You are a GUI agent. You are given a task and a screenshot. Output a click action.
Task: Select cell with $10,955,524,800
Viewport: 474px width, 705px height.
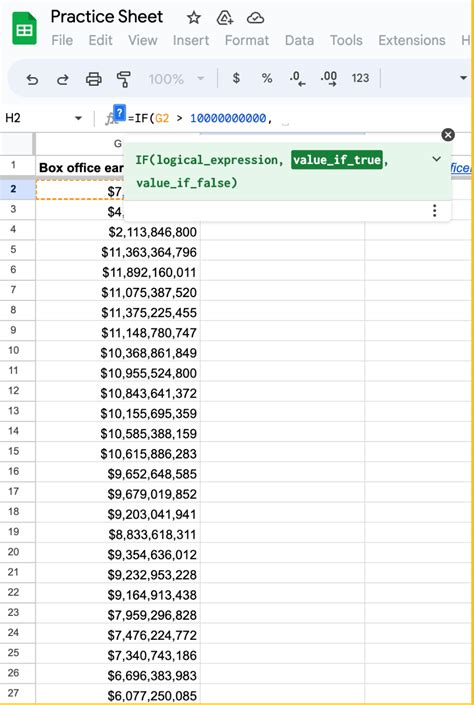(x=118, y=372)
